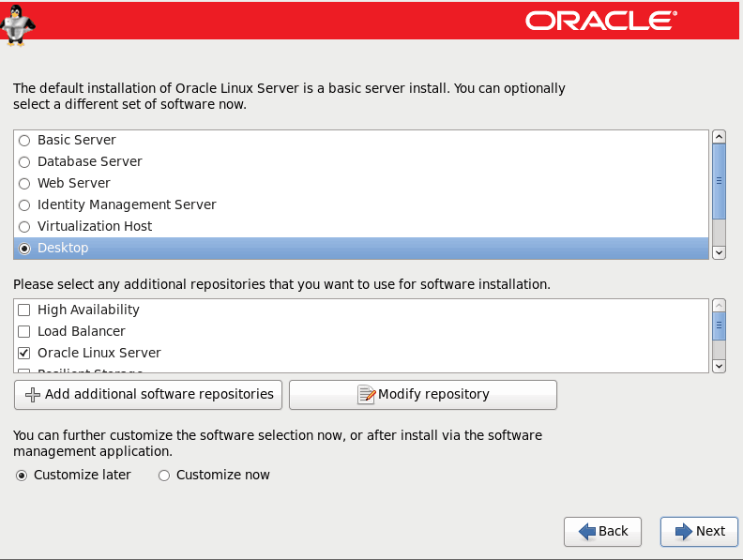743x560 pixels.
Task: Click the up arrow of repository list scrollbar
Action: click(719, 305)
